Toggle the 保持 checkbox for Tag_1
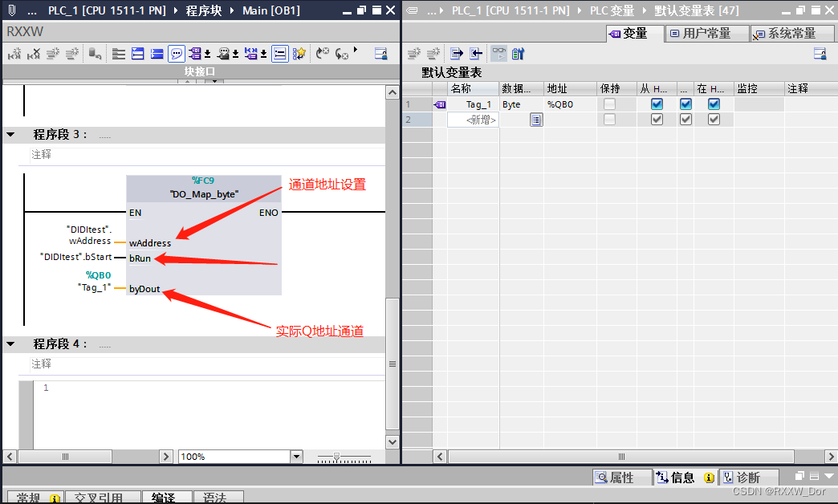The image size is (838, 504). tap(609, 104)
